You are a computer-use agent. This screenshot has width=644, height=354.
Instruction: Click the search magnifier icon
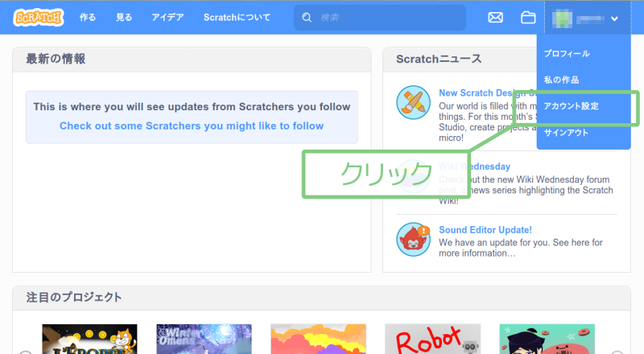pyautogui.click(x=307, y=18)
